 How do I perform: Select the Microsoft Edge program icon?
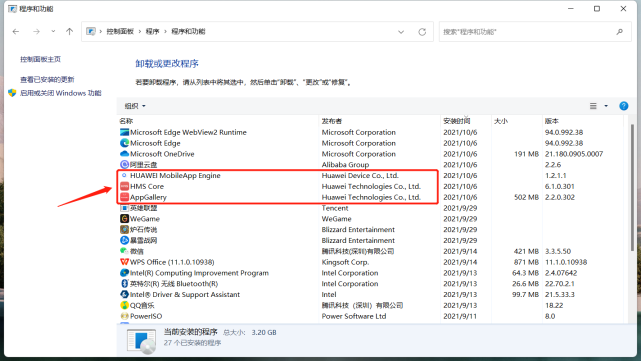coord(124,143)
